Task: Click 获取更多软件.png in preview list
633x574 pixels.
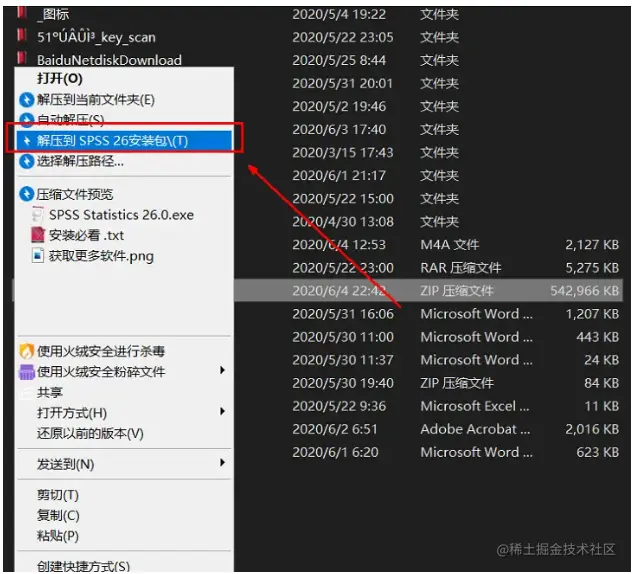Action: 101,256
